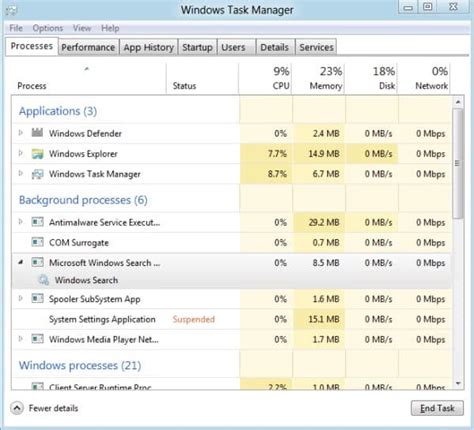Click the scrollbar down arrow
Image resolution: width=474 pixels, height=430 pixels.
458,383
